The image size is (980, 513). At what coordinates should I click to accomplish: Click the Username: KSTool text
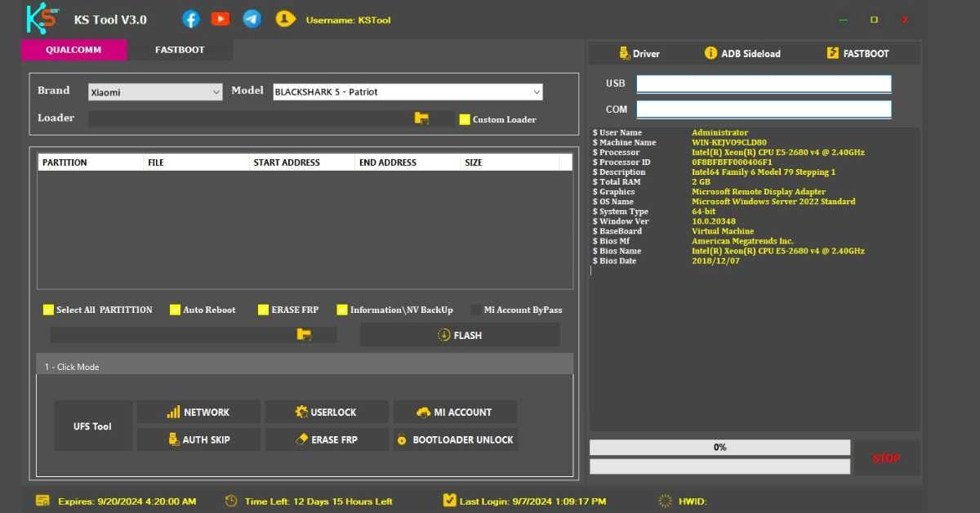[x=348, y=20]
